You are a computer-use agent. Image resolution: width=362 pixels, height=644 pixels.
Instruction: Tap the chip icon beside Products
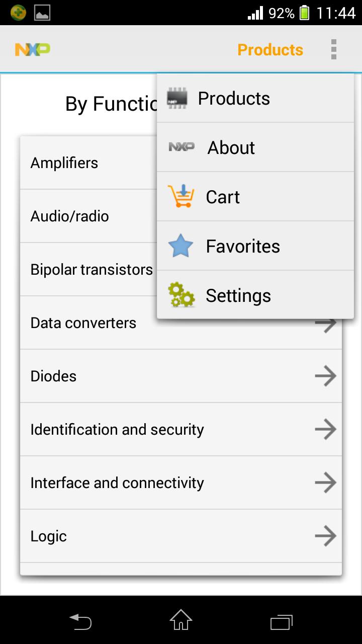(177, 98)
